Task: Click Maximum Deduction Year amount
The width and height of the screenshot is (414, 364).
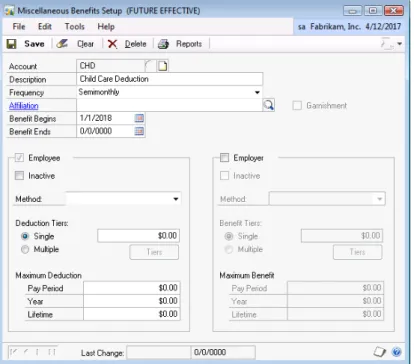Action: (132, 301)
